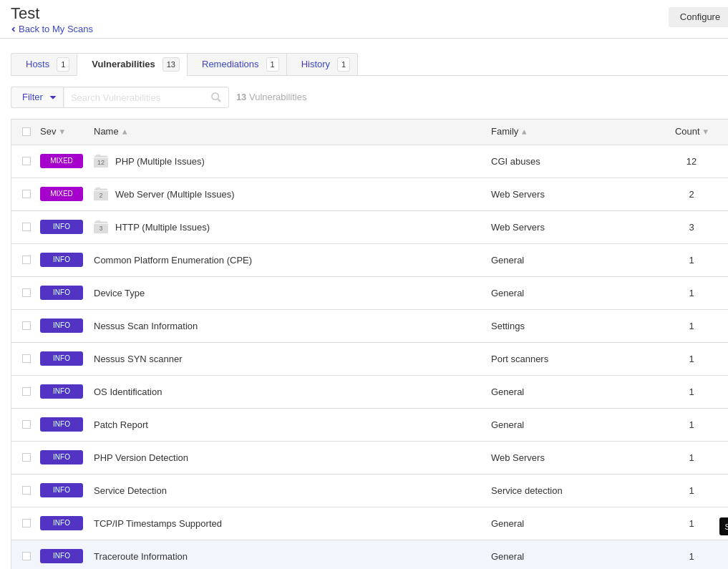Follow the Back to My Scans link
The height and width of the screenshot is (569, 728).
(55, 29)
